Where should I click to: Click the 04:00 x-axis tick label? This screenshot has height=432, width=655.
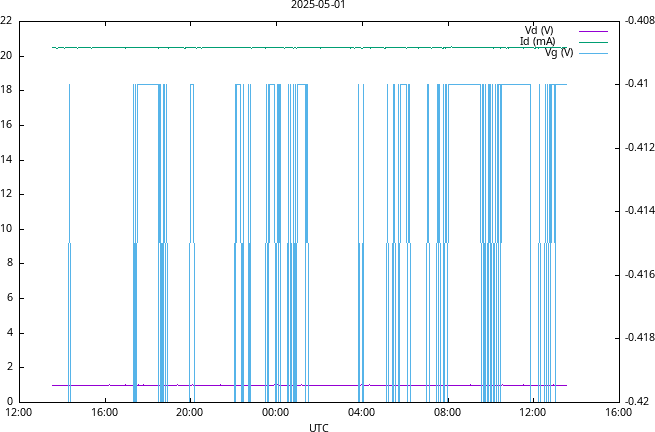point(361,412)
